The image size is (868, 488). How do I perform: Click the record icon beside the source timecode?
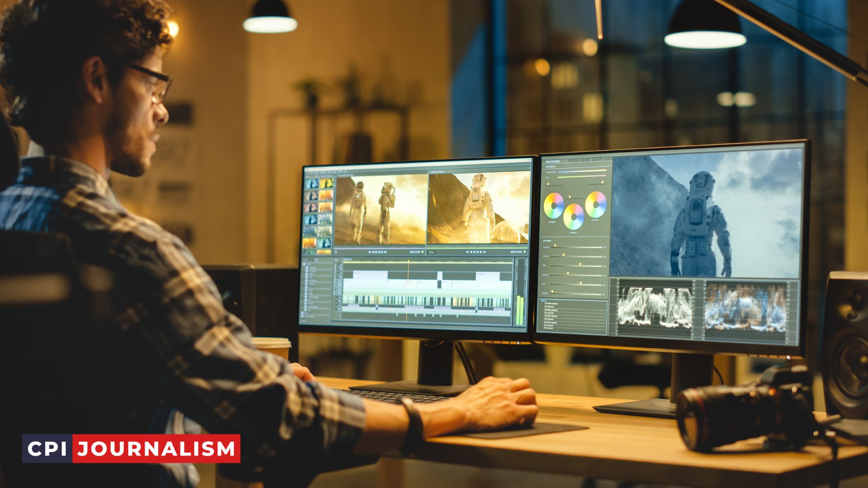(422, 252)
